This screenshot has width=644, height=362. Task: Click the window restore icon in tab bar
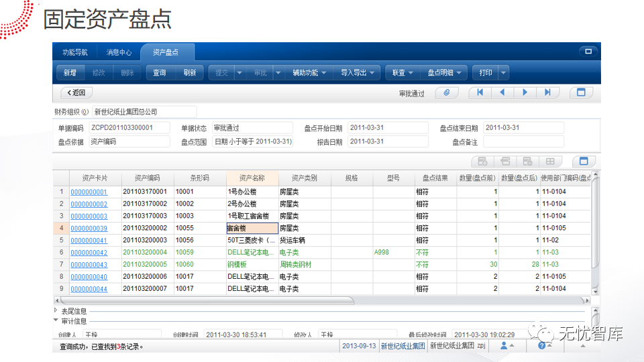pos(588,52)
